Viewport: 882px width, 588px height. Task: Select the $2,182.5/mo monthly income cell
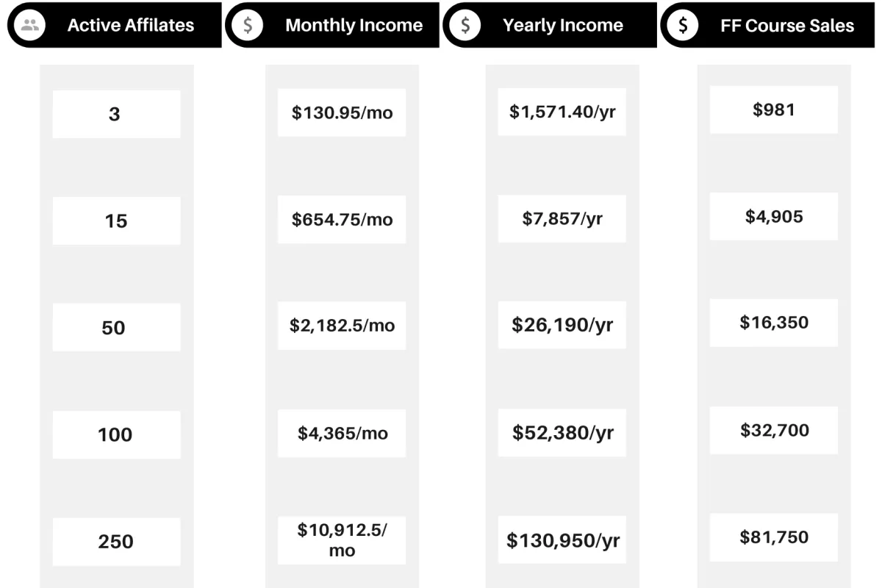[342, 325]
